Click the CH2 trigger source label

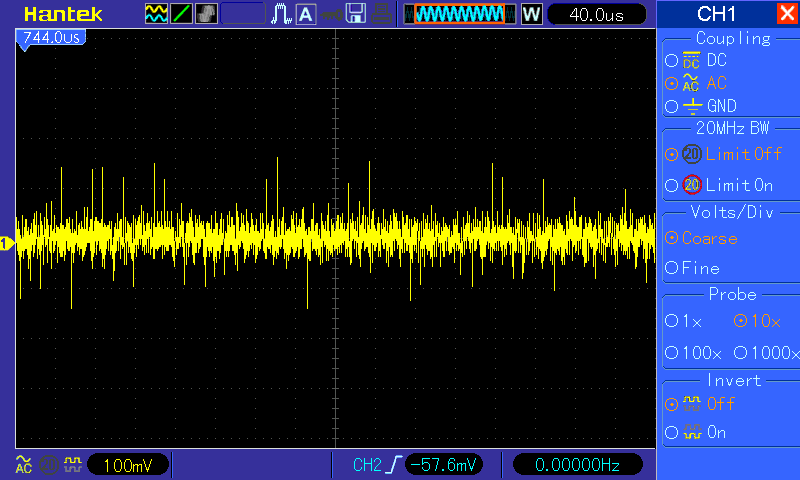(x=367, y=465)
